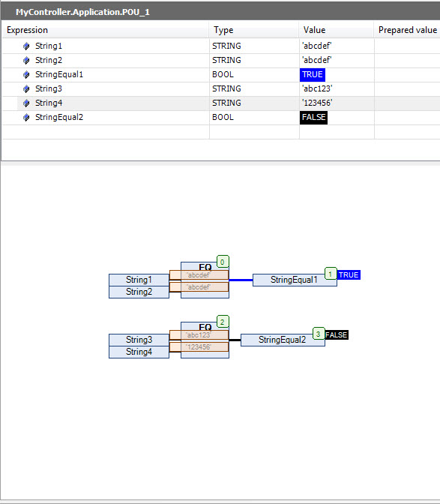
Task: Toggle the TRUE value of StringEqual1 in table
Action: click(x=313, y=74)
